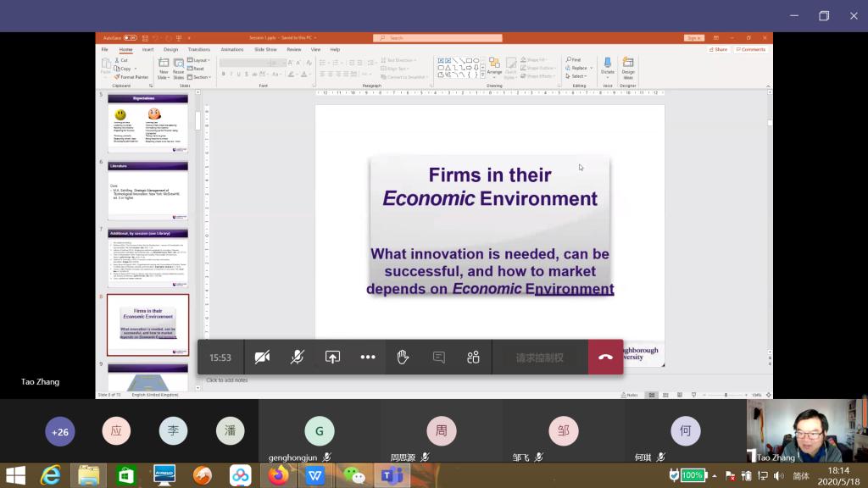Image resolution: width=868 pixels, height=488 pixels.
Task: Expand the hidden system tray icons arrow
Action: click(x=715, y=475)
